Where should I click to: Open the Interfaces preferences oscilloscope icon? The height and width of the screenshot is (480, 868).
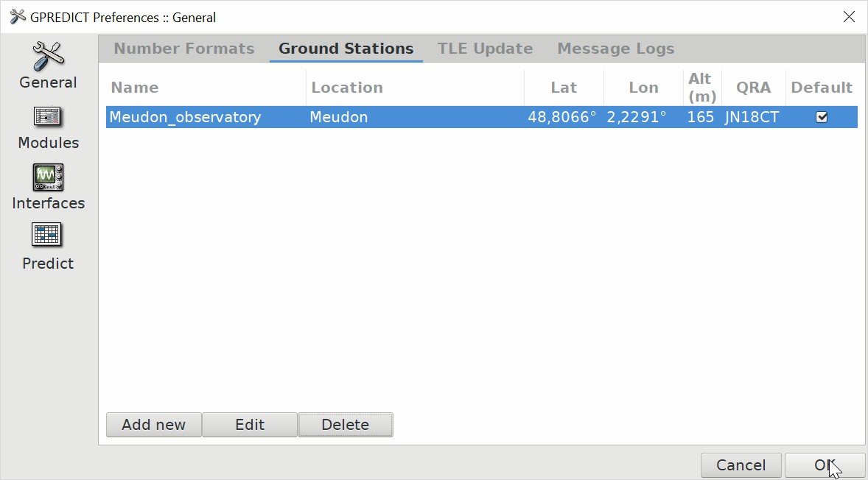point(48,177)
